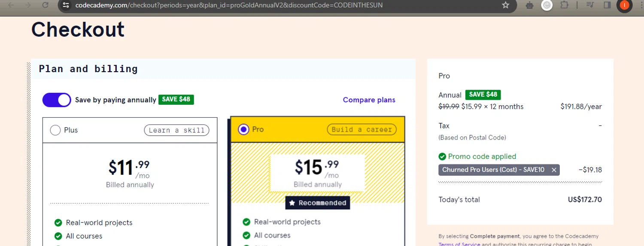Click the Promo code applied message
Viewport: 644px width, 246px height.
click(482, 156)
